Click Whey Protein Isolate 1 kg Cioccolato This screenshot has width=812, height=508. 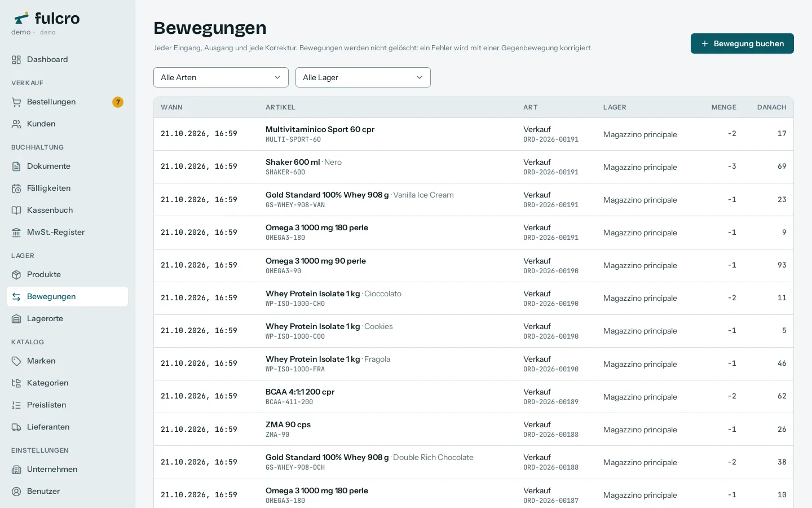coord(333,294)
